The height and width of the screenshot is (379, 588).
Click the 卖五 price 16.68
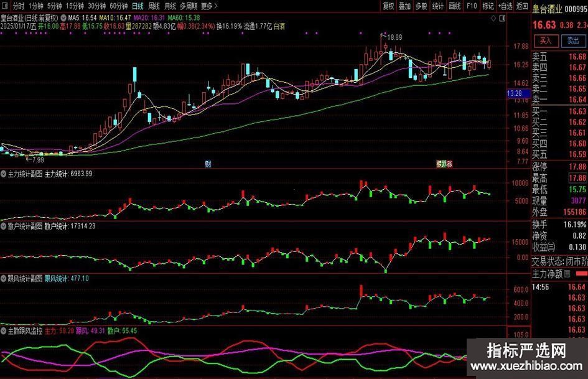(577, 57)
